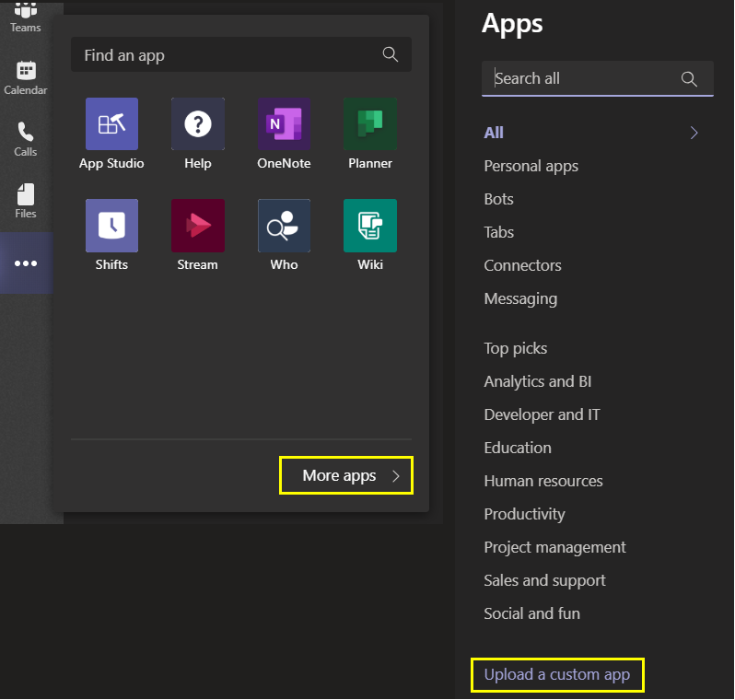Open the Productivity category
Viewport: 735px width, 700px height.
524,514
